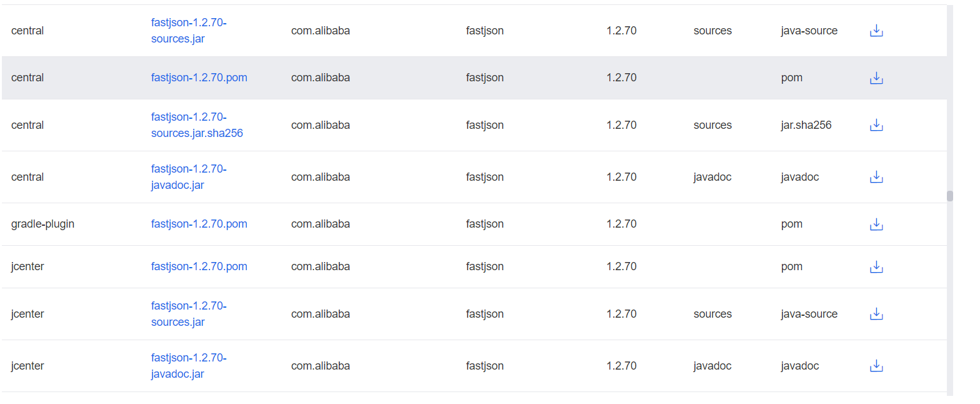Open the central fastjson-1.2.70.pom link

click(x=199, y=78)
